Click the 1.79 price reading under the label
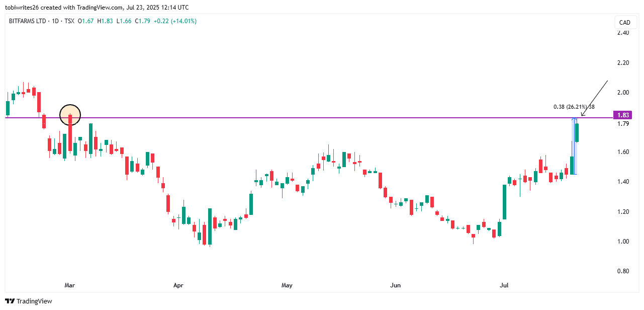This screenshot has width=644, height=310. tap(622, 123)
